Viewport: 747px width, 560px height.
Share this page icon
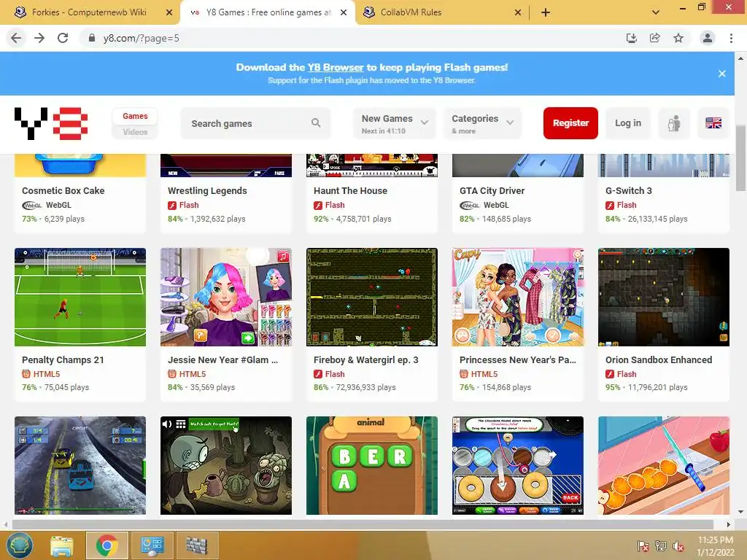[654, 38]
